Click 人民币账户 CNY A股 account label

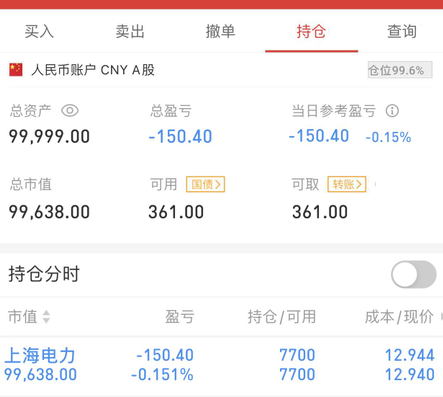[93, 70]
